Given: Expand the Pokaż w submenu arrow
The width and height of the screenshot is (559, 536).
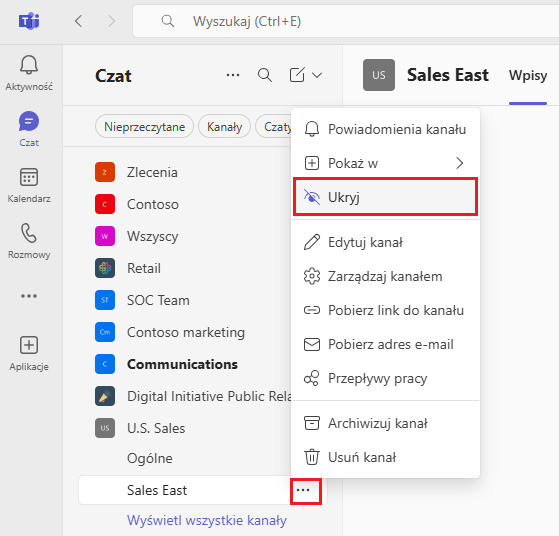Looking at the screenshot, I should [x=460, y=163].
